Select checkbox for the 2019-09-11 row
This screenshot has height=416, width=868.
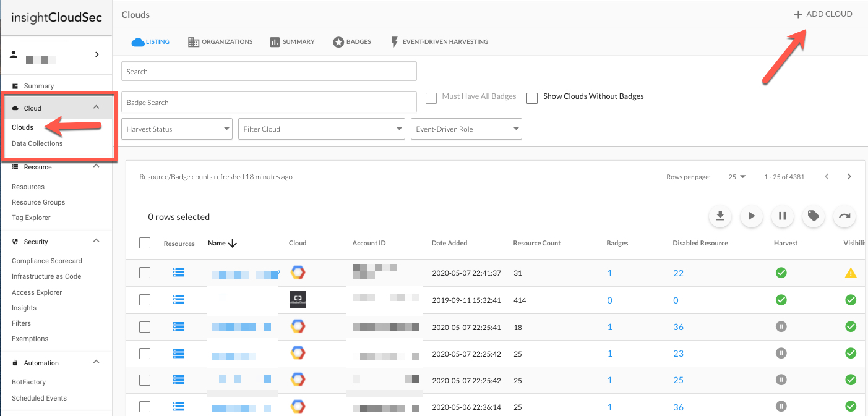click(x=145, y=300)
